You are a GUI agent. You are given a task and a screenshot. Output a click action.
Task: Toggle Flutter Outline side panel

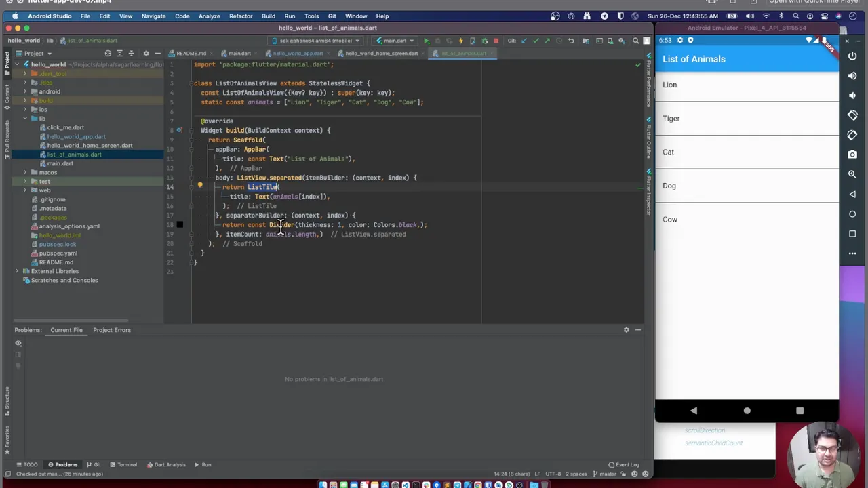click(x=648, y=139)
